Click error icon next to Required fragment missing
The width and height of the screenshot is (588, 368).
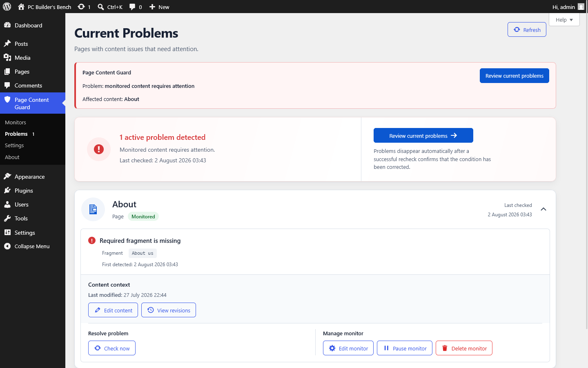[x=92, y=240]
